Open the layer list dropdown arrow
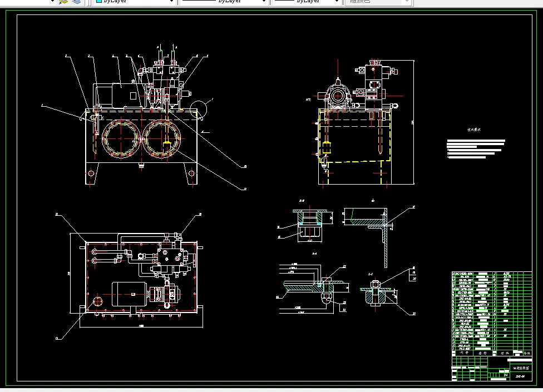This screenshot has width=543, height=392. click(x=52, y=1)
